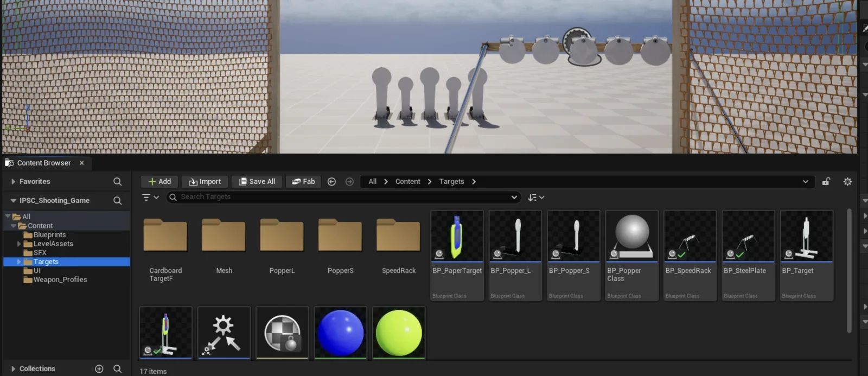Viewport: 868px width, 376px height.
Task: Search the IPSC_Shooting_Game sources
Action: (x=117, y=201)
